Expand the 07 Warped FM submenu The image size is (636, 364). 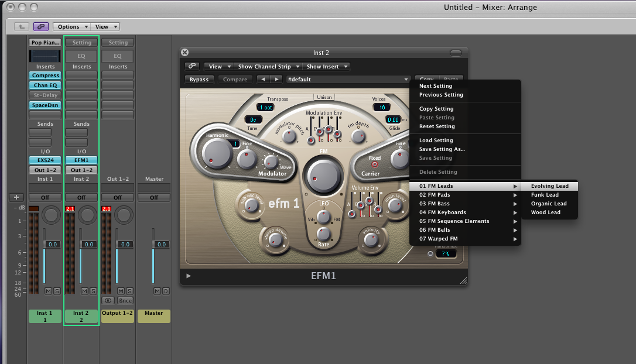pyautogui.click(x=465, y=239)
